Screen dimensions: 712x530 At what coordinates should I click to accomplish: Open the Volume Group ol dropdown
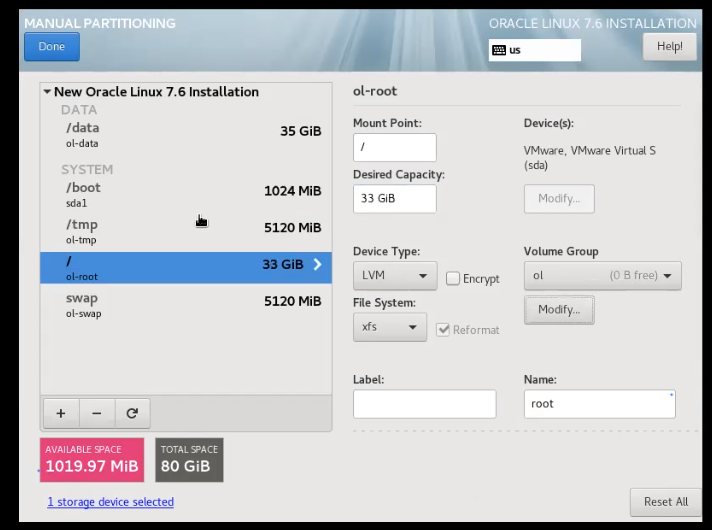pos(603,275)
